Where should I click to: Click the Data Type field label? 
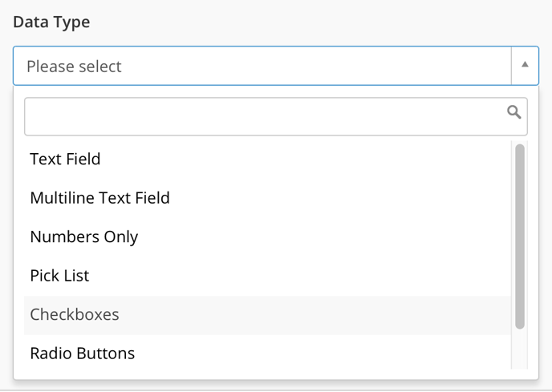[x=51, y=22]
